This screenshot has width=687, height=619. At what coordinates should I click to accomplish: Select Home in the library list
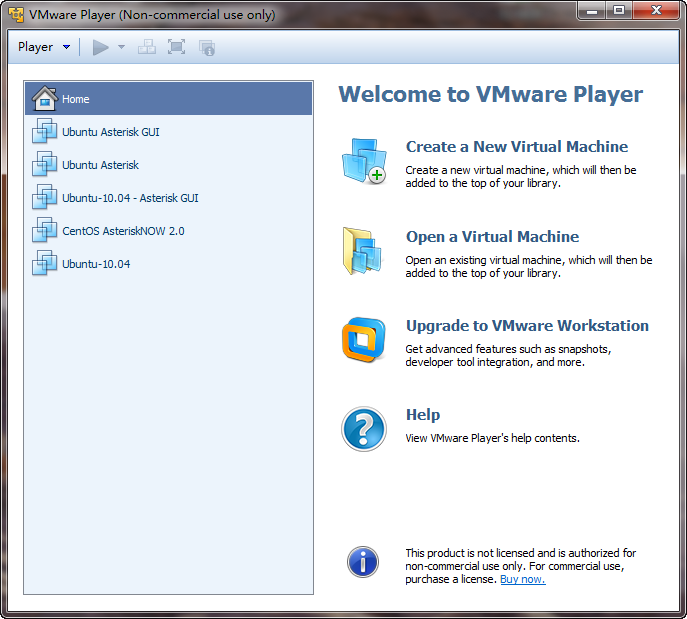[169, 99]
